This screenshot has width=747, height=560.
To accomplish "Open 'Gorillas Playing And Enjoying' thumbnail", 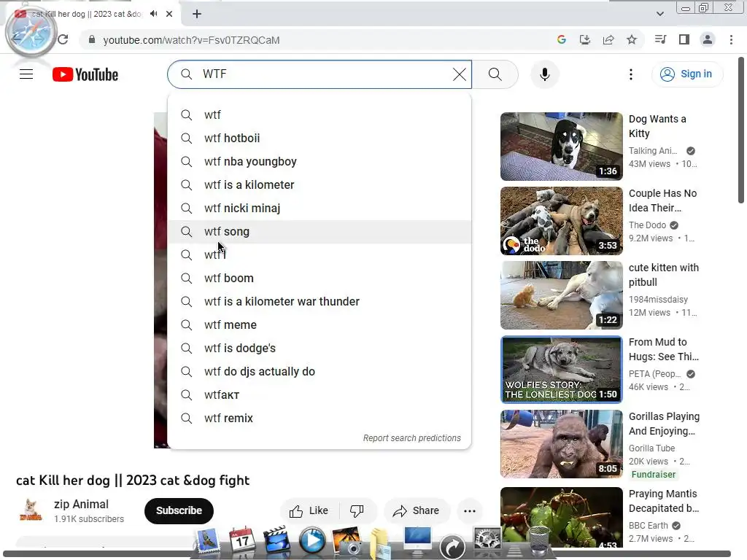I will tap(561, 443).
